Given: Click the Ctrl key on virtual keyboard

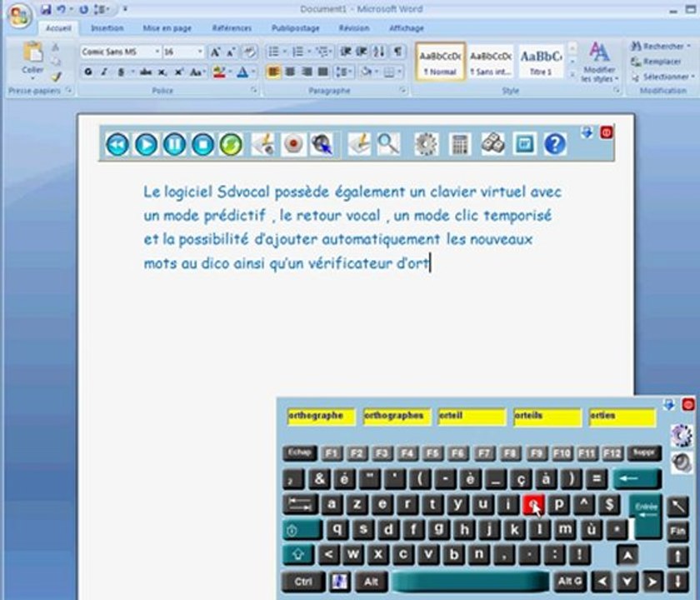Looking at the screenshot, I should coord(303,582).
